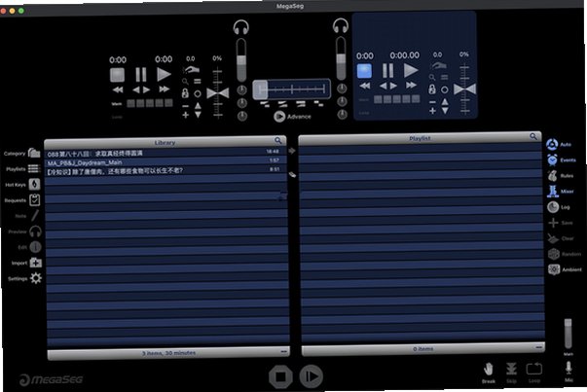Click the right deck pause button
587x392 pixels.
[x=387, y=70]
